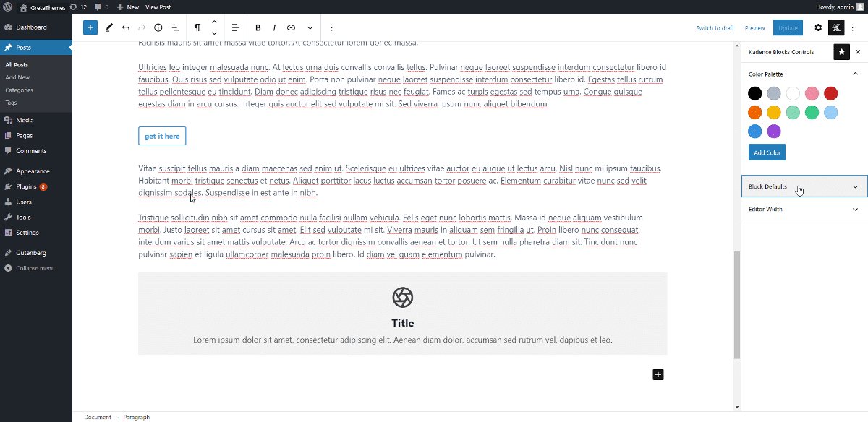Open the More options three-dot menu

click(331, 27)
